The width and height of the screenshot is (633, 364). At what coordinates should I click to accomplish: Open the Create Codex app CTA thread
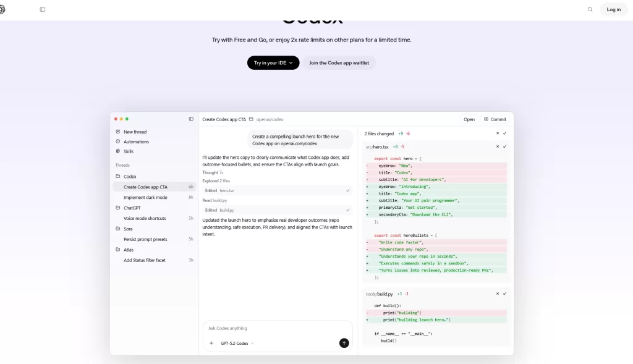[154, 187]
